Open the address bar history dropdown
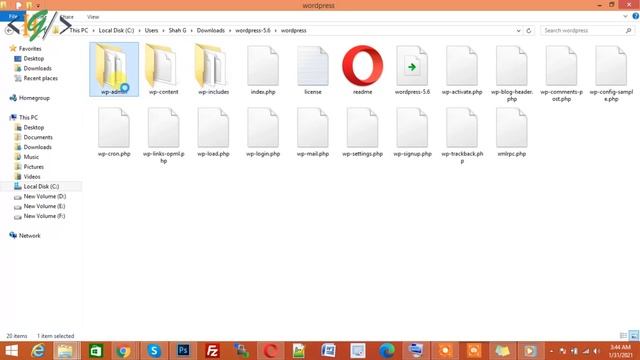The width and height of the screenshot is (640, 360). [518, 31]
